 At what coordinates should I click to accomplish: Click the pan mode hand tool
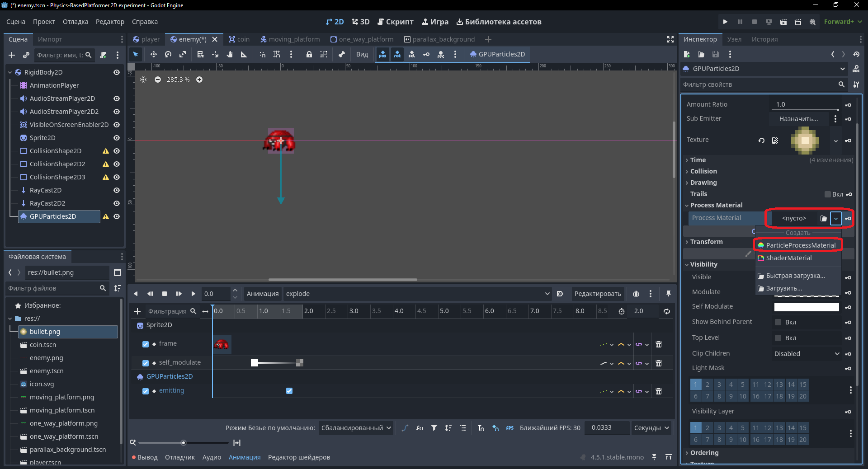pos(230,54)
